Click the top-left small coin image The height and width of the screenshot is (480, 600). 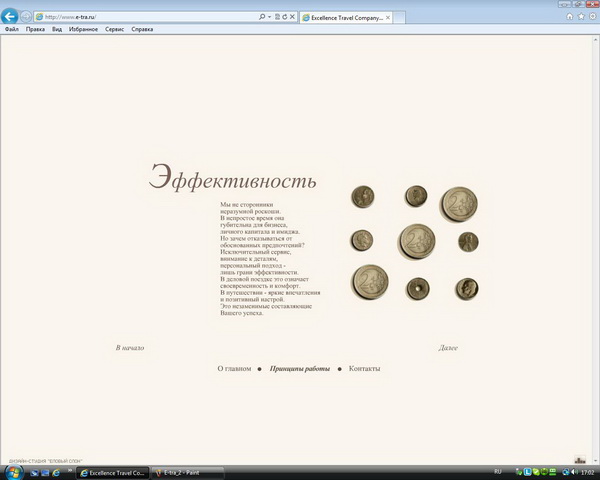(x=362, y=197)
